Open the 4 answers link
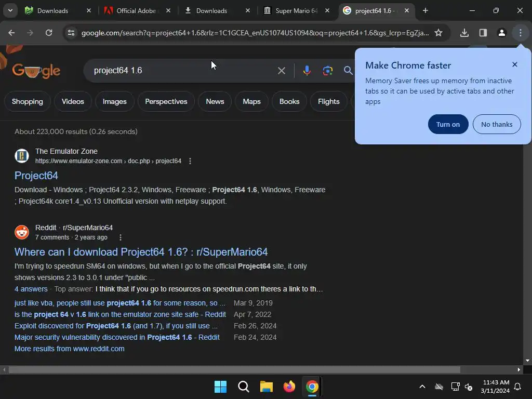 (x=31, y=289)
